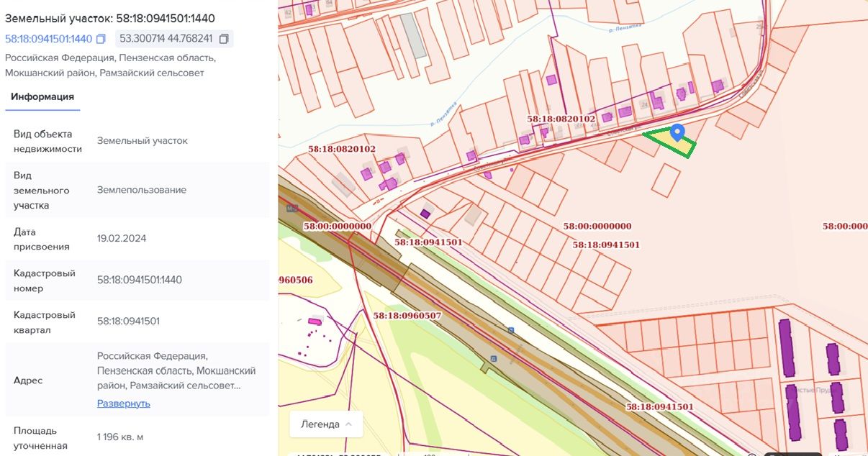The image size is (868, 456).
Task: Click the Кадастровый квартал 58:18:0941501 value
Action: tap(128, 322)
